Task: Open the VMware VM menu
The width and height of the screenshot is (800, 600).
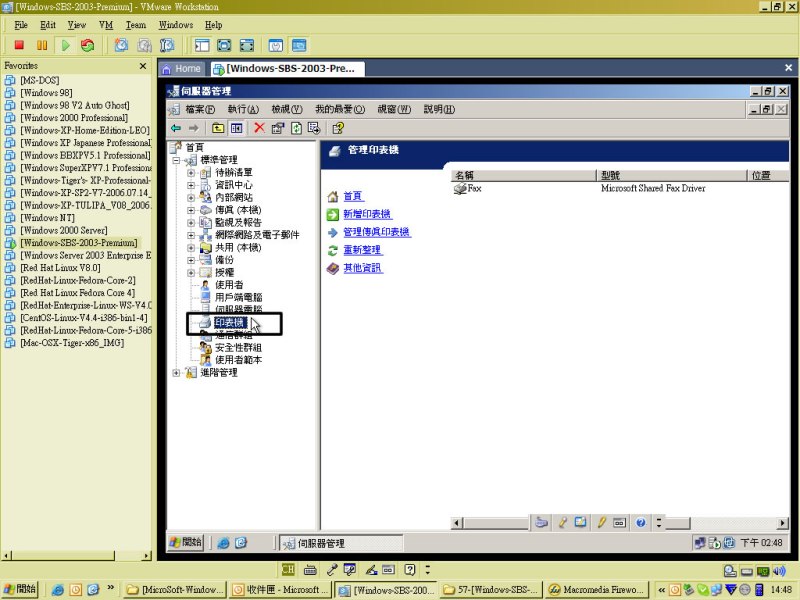Action: (x=106, y=25)
